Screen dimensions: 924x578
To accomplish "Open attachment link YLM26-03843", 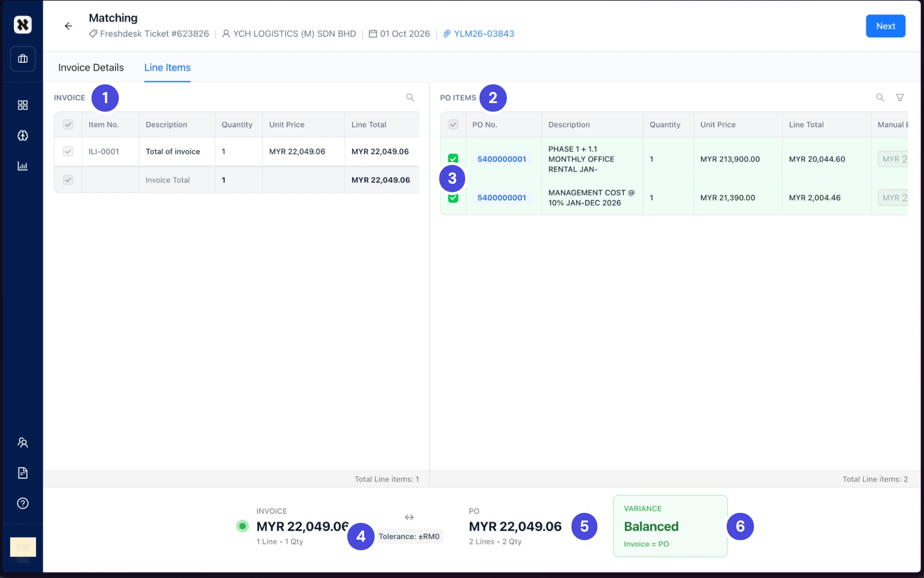I will pyautogui.click(x=484, y=34).
